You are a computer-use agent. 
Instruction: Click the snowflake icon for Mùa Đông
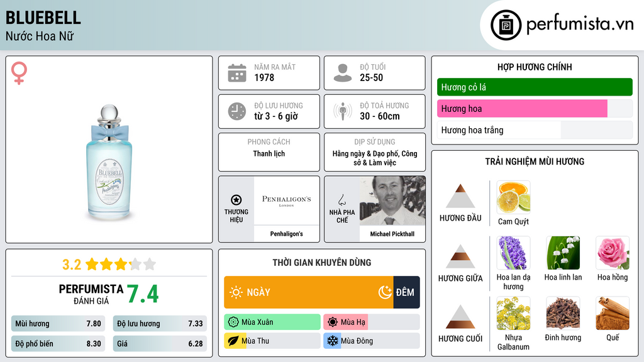tap(333, 341)
